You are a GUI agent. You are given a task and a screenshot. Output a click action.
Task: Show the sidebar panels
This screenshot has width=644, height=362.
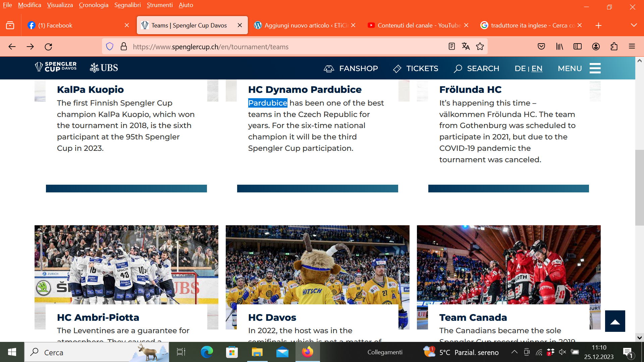pos(578,47)
